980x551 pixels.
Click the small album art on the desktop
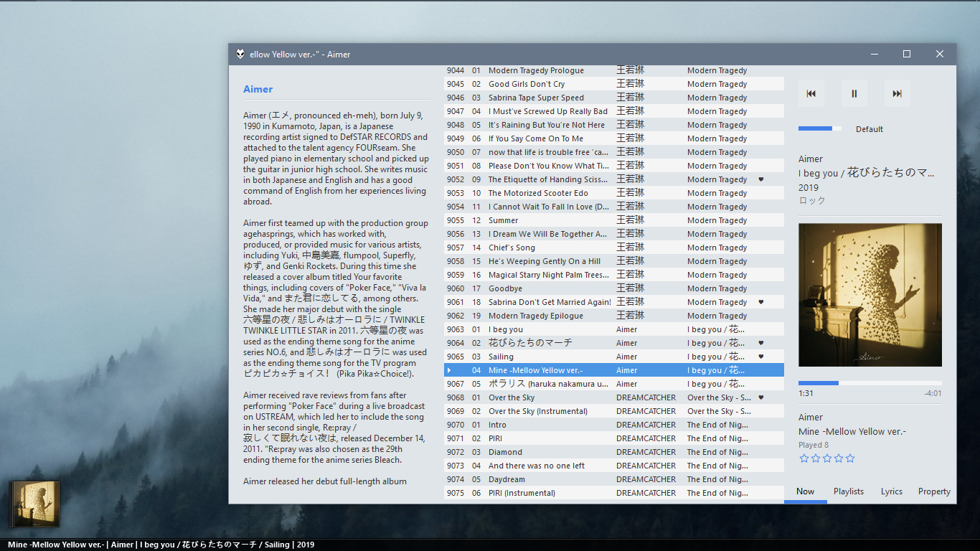pos(34,504)
